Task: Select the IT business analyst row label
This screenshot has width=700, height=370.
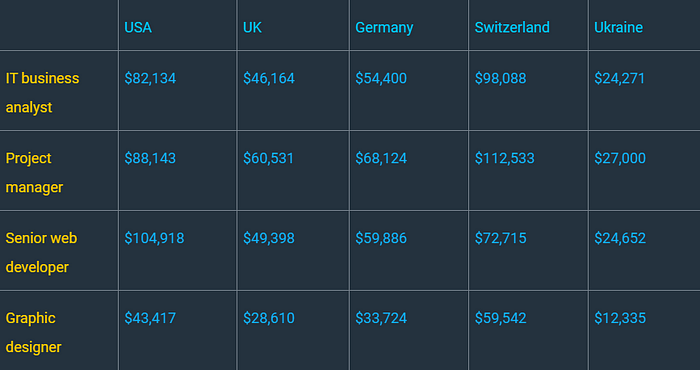Action: click(42, 93)
